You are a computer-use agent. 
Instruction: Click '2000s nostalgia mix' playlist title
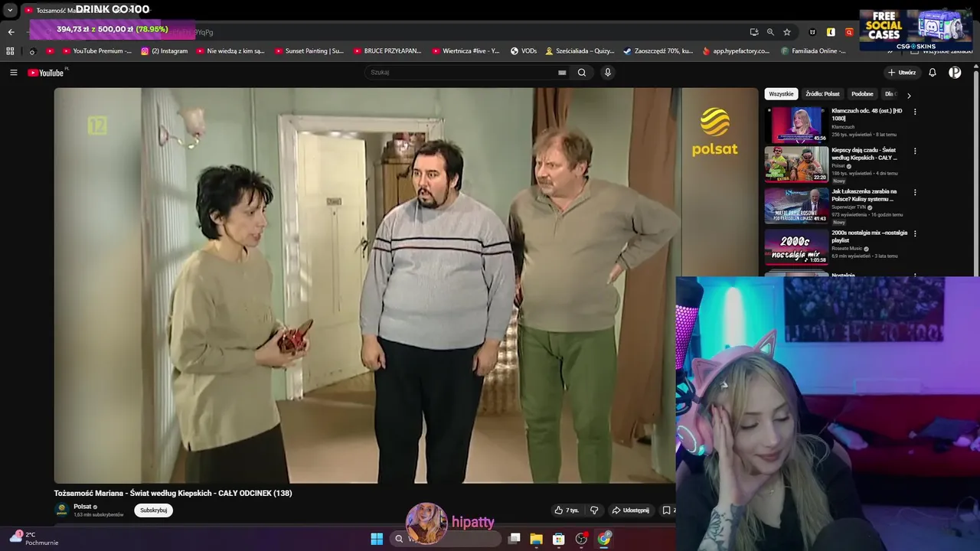(869, 236)
